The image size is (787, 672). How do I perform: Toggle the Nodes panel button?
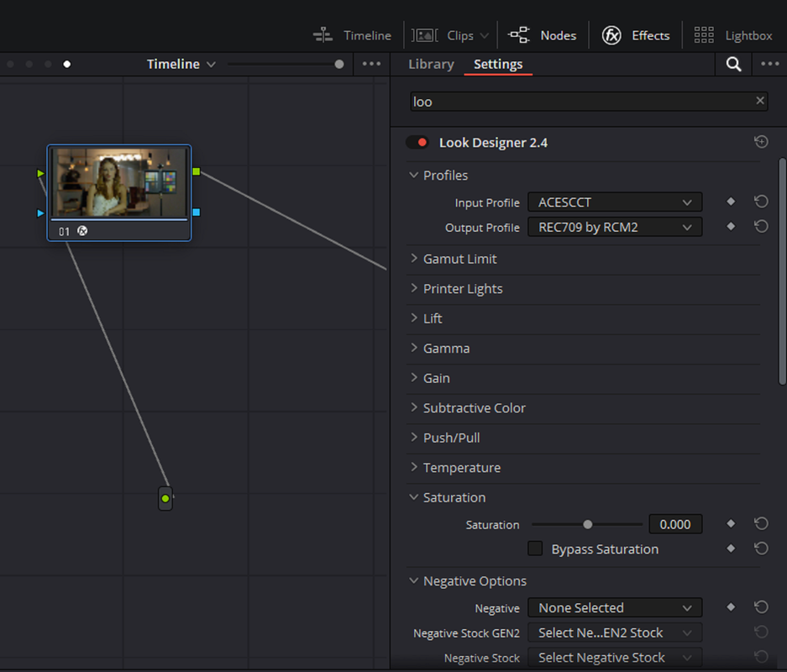pyautogui.click(x=542, y=35)
